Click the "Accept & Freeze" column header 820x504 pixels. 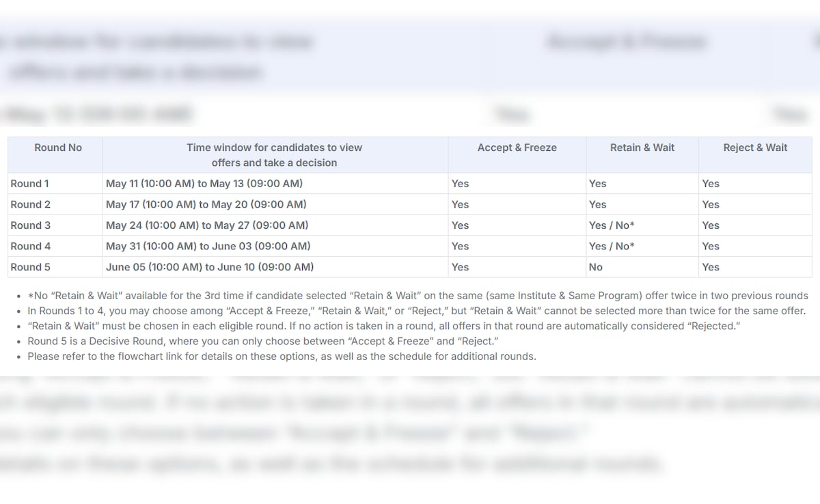[517, 148]
